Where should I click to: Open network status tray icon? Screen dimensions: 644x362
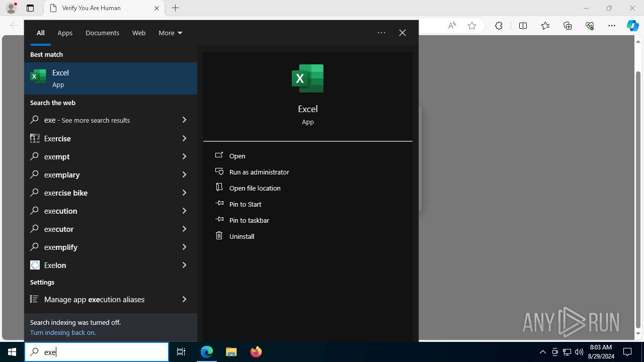567,352
